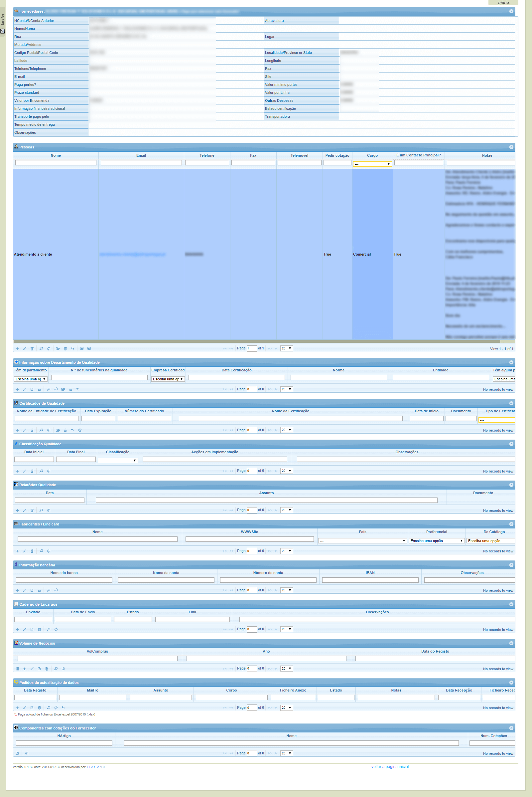
Task: Collapse the Informação bancária panel
Action: tap(511, 565)
